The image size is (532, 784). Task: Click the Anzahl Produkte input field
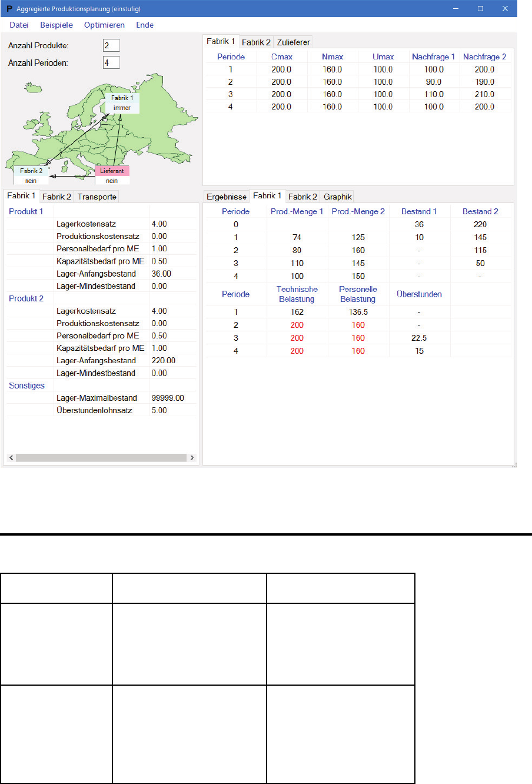(x=111, y=45)
